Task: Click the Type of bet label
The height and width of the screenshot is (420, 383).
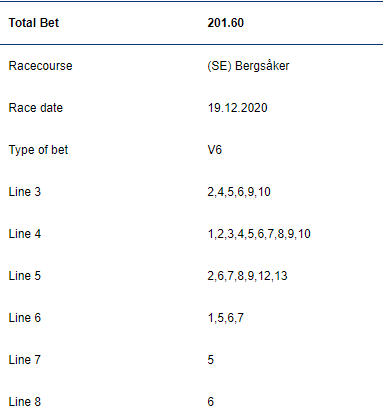Action: (x=38, y=150)
